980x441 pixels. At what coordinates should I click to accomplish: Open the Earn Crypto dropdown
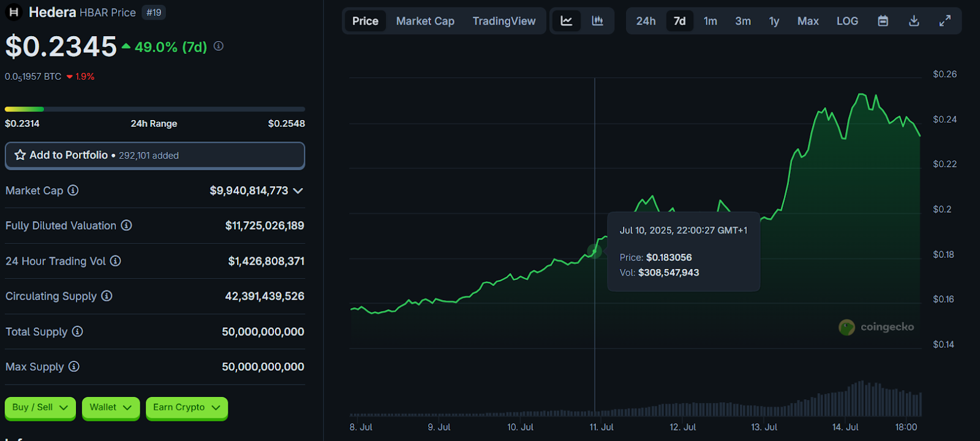187,407
